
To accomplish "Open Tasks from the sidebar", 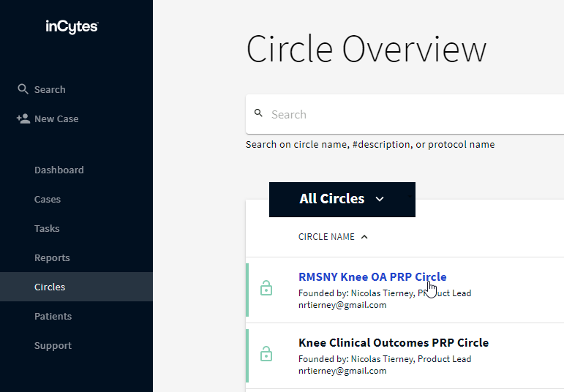I will (47, 228).
